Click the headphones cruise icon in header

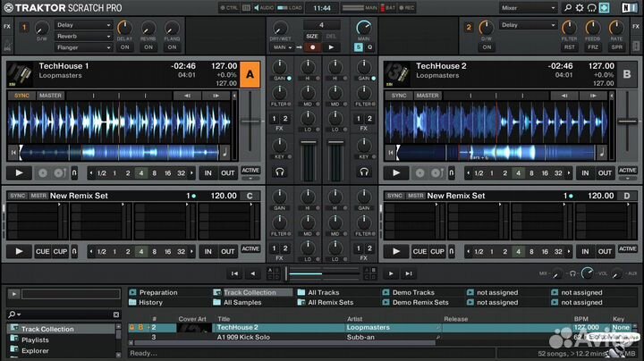[591, 8]
